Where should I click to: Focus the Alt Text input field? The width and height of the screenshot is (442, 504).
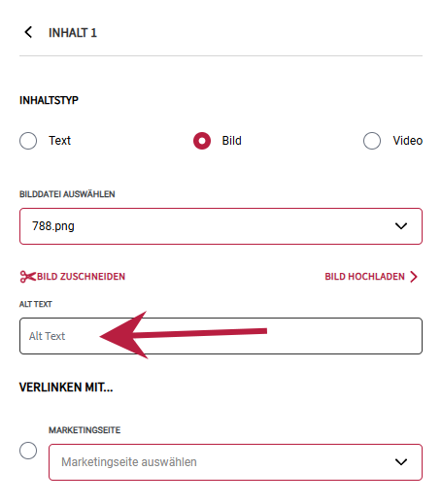point(221,336)
